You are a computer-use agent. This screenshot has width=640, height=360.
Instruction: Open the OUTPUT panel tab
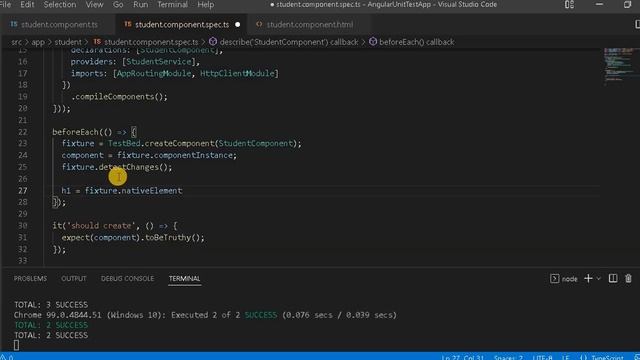[x=74, y=278]
